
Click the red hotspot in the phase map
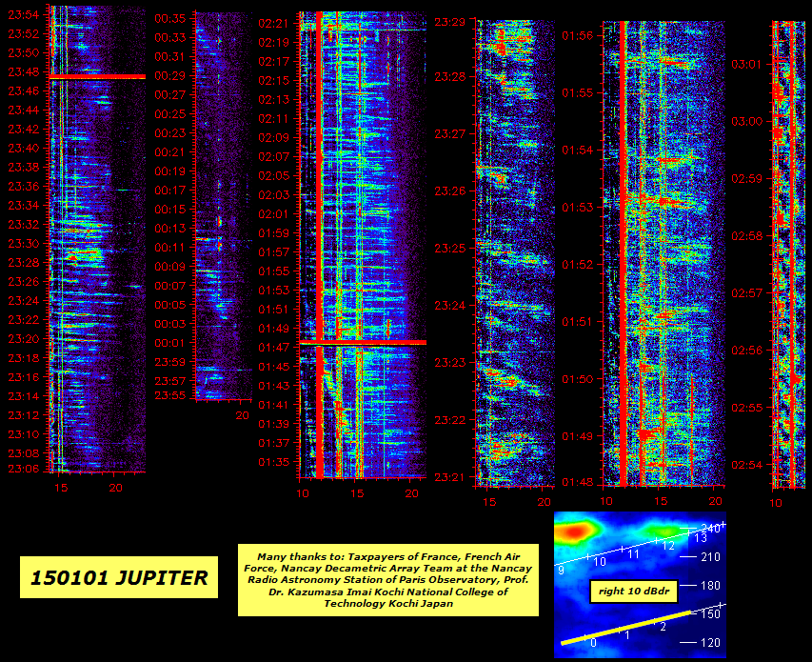tap(573, 531)
